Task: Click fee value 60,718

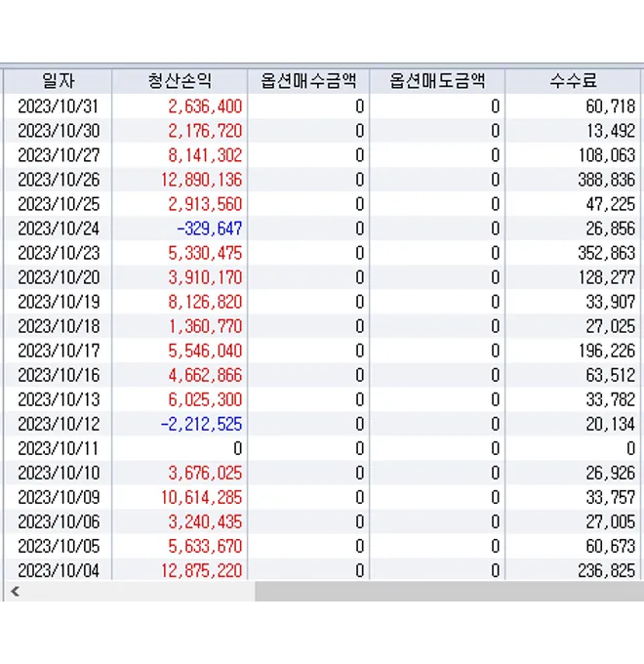Action: [x=611, y=106]
